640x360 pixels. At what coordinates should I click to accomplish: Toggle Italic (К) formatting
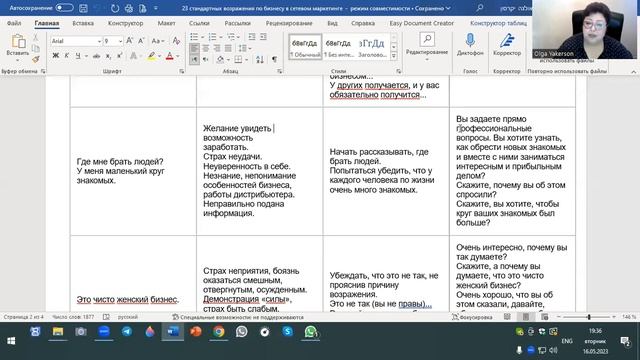click(67, 56)
